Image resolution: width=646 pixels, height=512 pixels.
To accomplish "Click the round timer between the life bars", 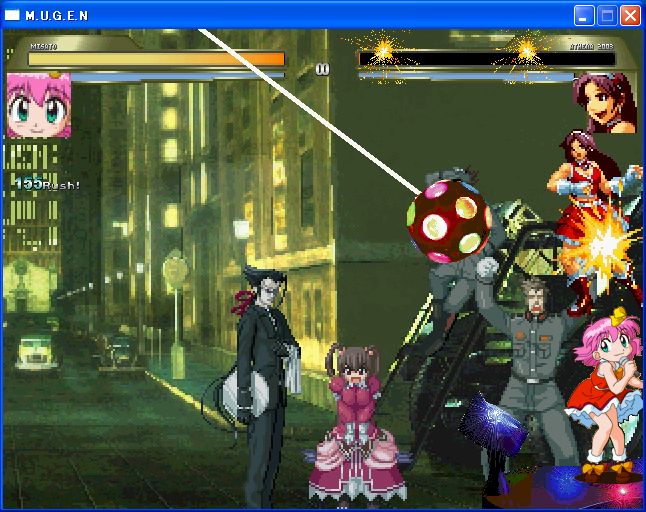I will click(322, 69).
